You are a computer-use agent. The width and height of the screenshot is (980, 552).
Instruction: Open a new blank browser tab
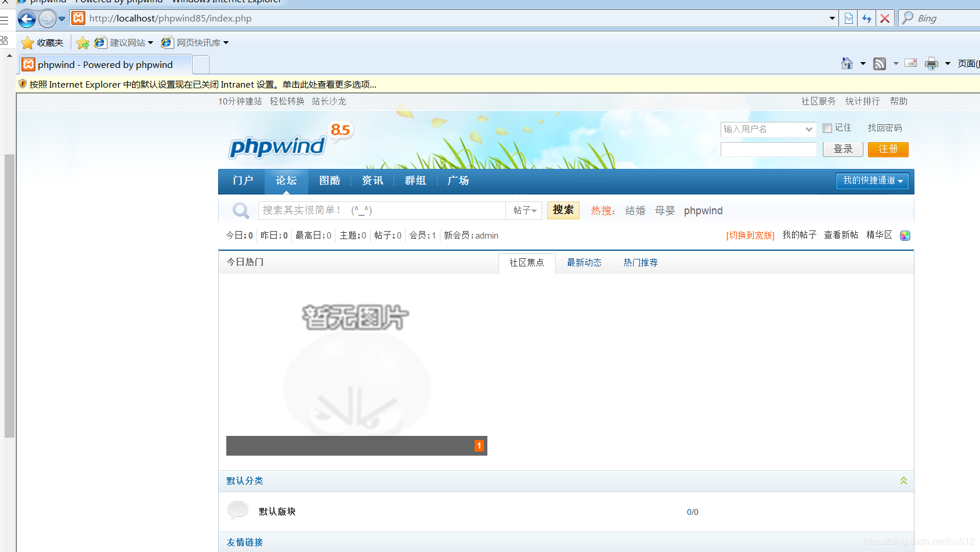coord(201,64)
